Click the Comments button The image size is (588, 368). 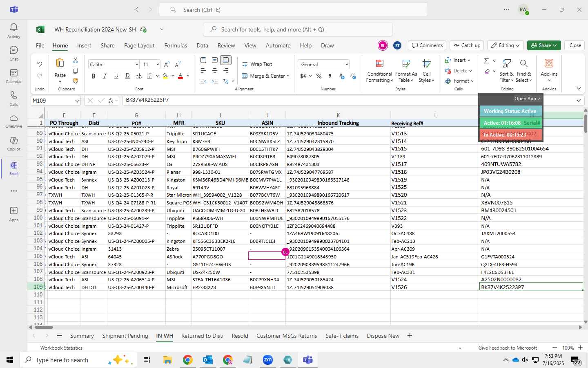[x=428, y=45]
